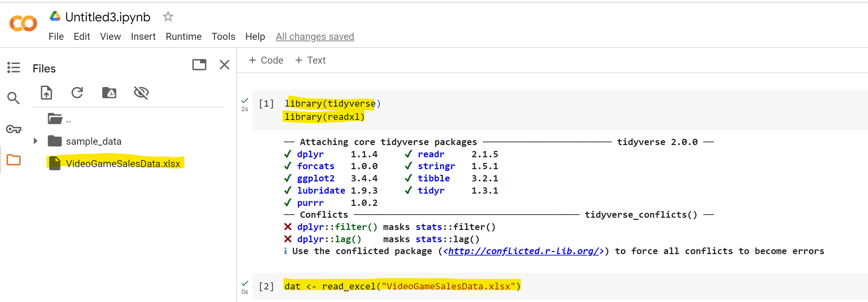
Task: Click the tidyverse_conflicts() text
Action: 641,215
